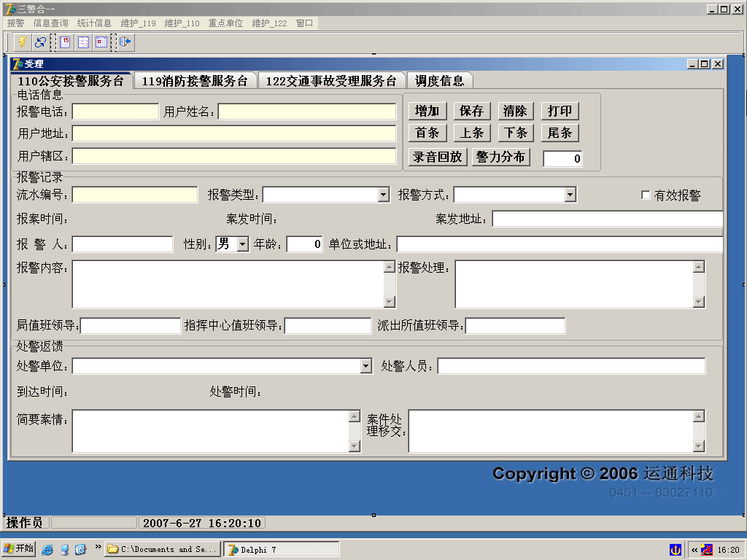This screenshot has width=747, height=560.
Task: Expand the quick launch chevron
Action: click(x=98, y=547)
